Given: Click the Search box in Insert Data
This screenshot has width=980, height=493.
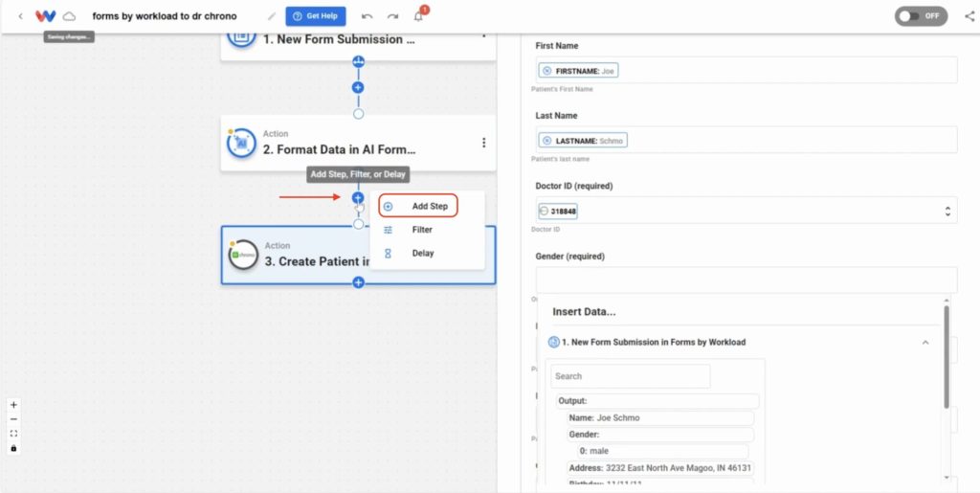Looking at the screenshot, I should click(x=630, y=376).
